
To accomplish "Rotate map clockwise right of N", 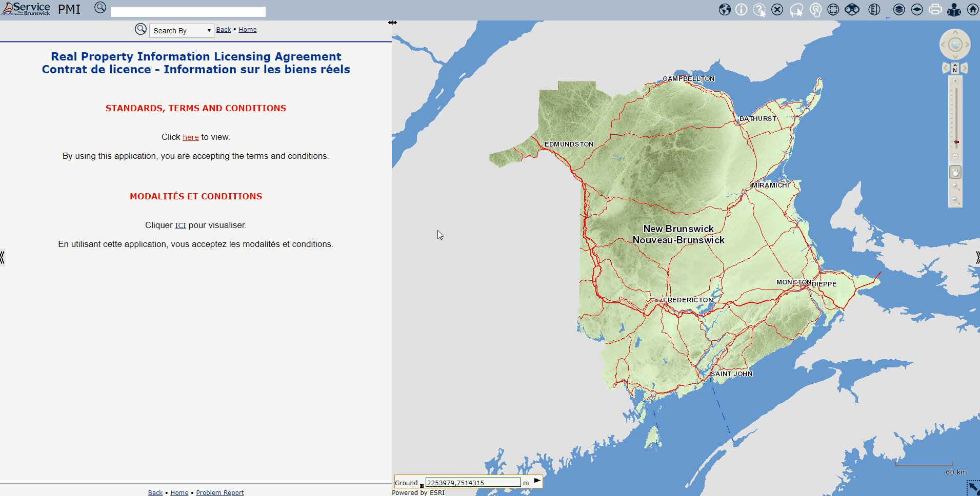I will (964, 68).
